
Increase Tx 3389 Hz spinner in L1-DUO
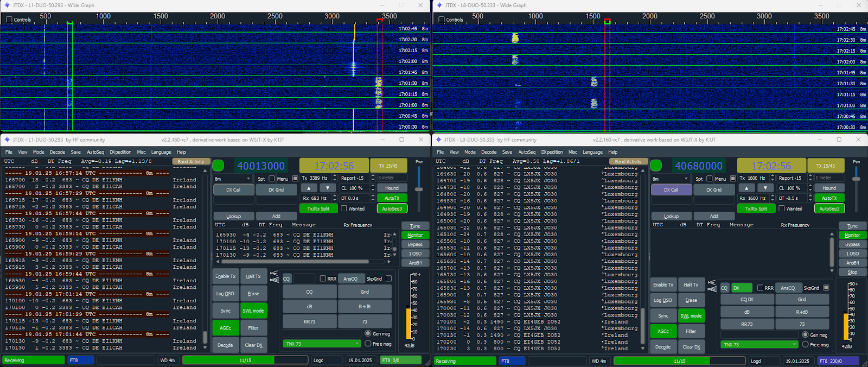pos(334,176)
